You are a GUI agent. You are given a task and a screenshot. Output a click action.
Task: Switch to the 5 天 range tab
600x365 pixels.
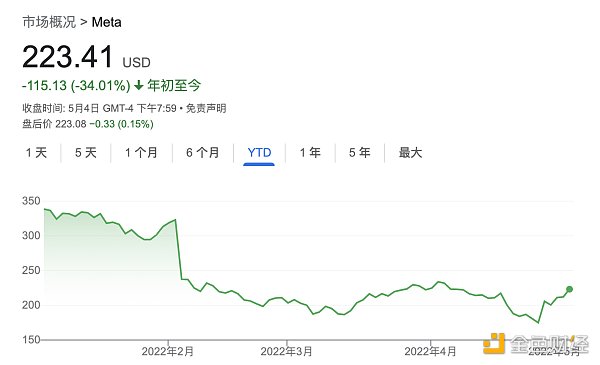86,153
